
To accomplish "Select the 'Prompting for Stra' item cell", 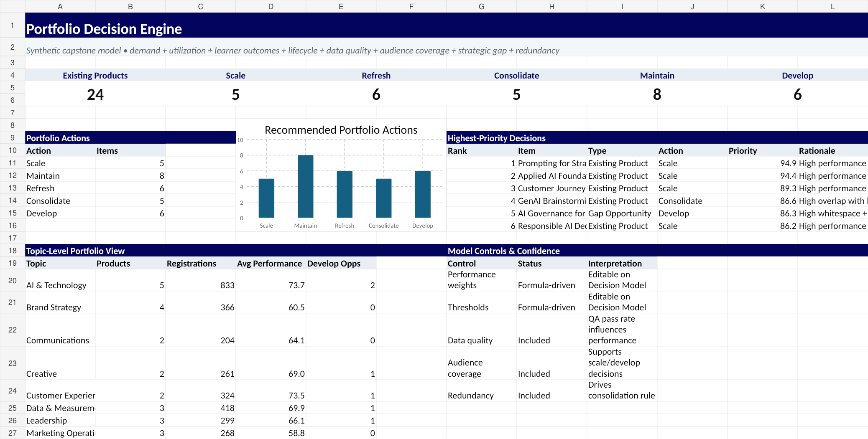I will [552, 163].
